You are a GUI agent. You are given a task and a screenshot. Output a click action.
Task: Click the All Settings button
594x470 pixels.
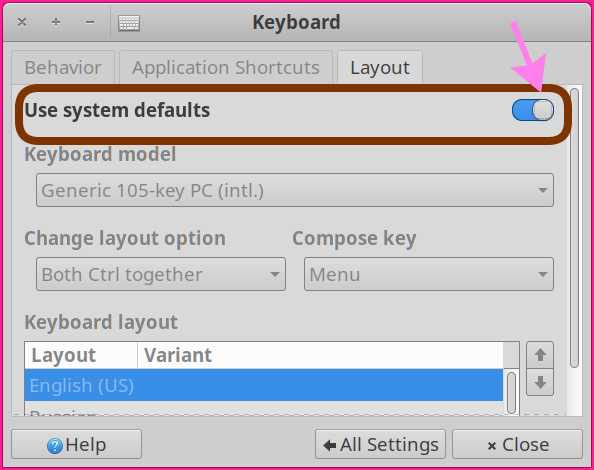tap(380, 444)
